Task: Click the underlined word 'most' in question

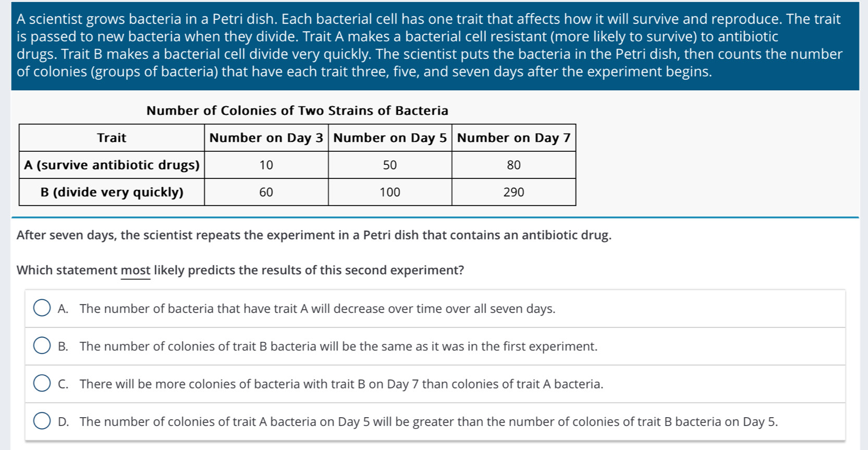Action: (136, 270)
